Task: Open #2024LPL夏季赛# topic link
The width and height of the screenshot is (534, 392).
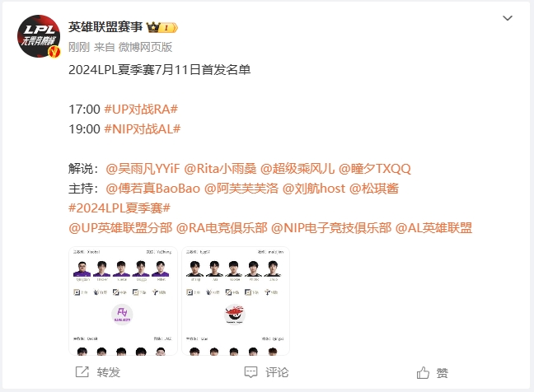Action: 119,208
